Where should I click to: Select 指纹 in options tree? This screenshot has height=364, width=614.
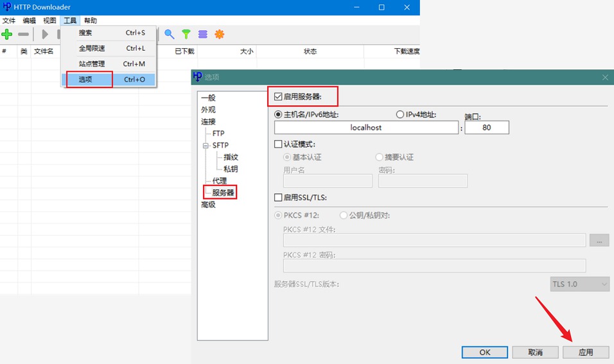(231, 157)
